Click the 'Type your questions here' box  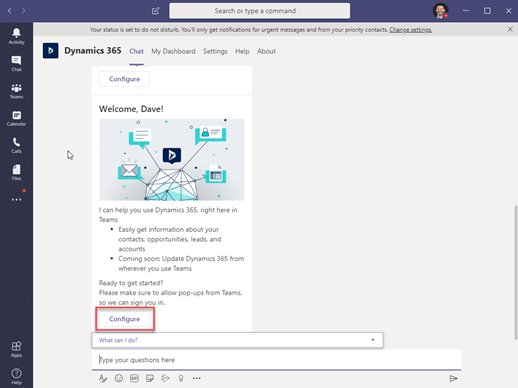(x=276, y=360)
